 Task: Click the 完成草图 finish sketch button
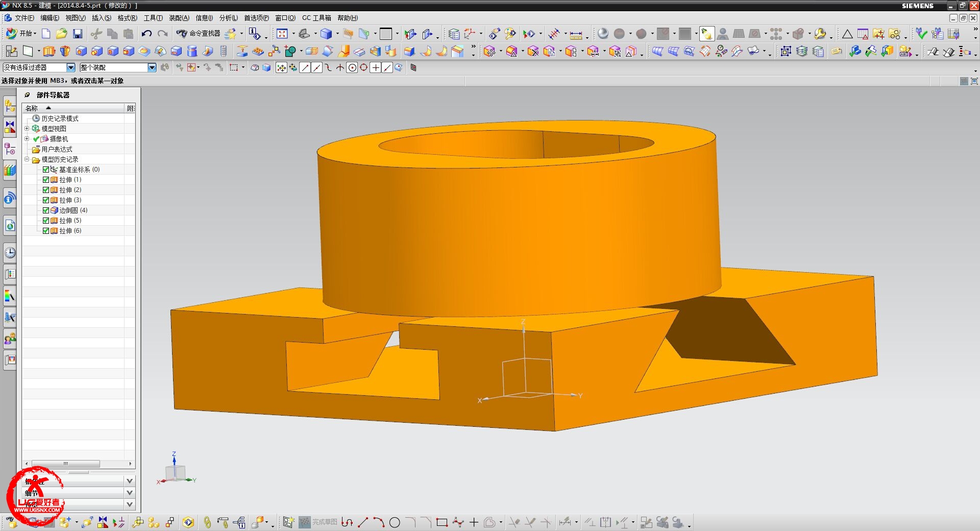tap(318, 522)
